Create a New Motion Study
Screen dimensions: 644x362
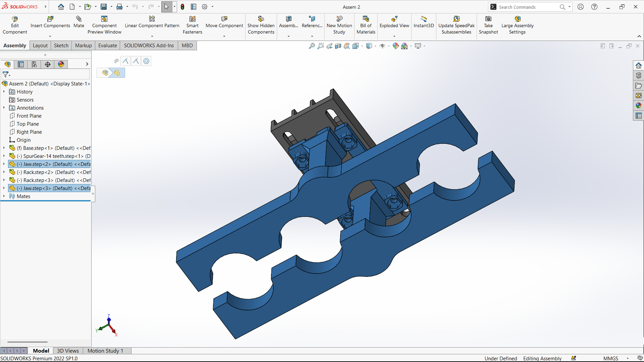click(x=339, y=25)
